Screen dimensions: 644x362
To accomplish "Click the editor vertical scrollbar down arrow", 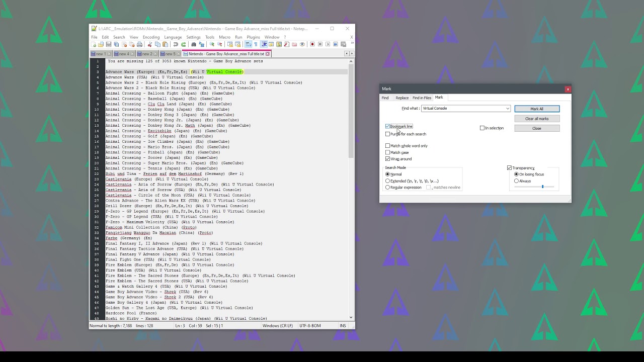I will click(351, 317).
